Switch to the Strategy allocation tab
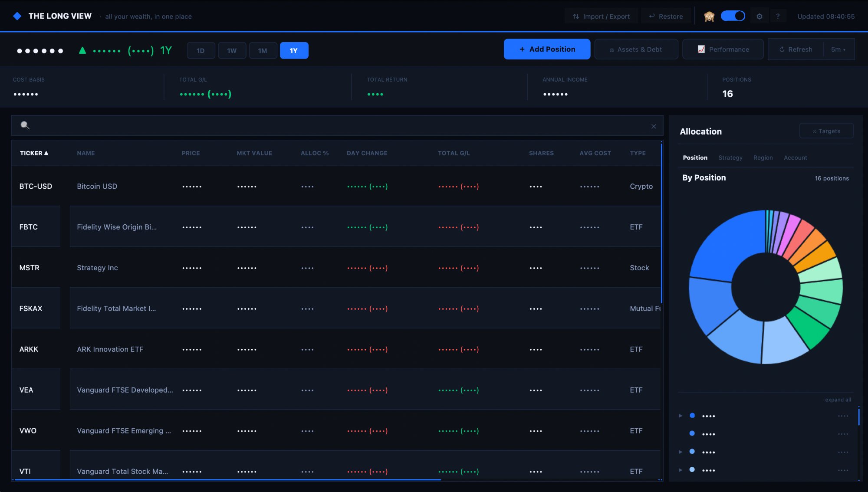 pyautogui.click(x=730, y=157)
